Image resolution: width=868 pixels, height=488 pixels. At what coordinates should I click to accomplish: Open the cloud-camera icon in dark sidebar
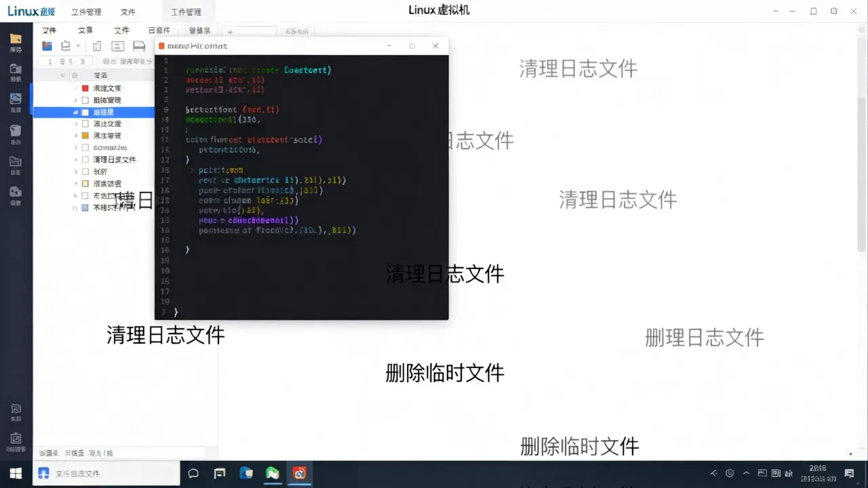(x=16, y=192)
